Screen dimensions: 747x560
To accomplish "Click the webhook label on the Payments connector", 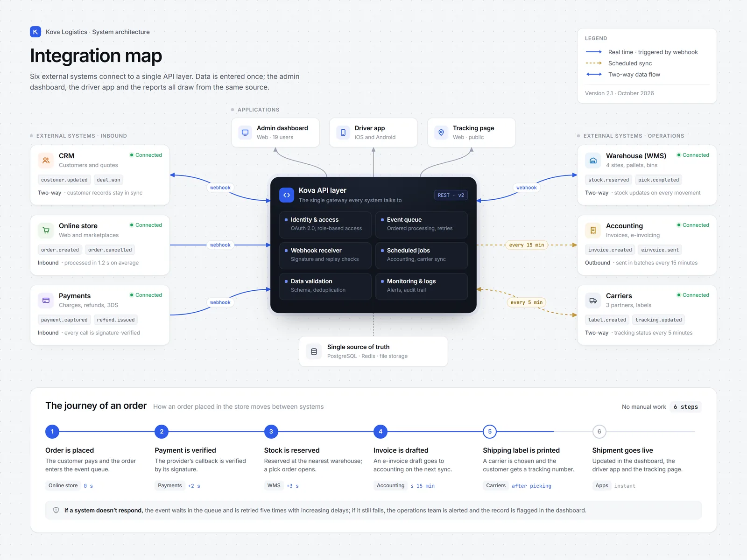I will (220, 302).
